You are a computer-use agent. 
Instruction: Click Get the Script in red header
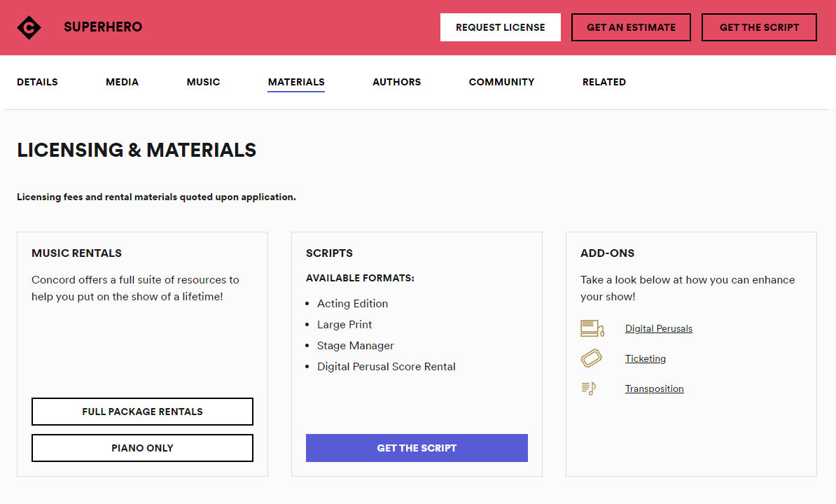[759, 27]
